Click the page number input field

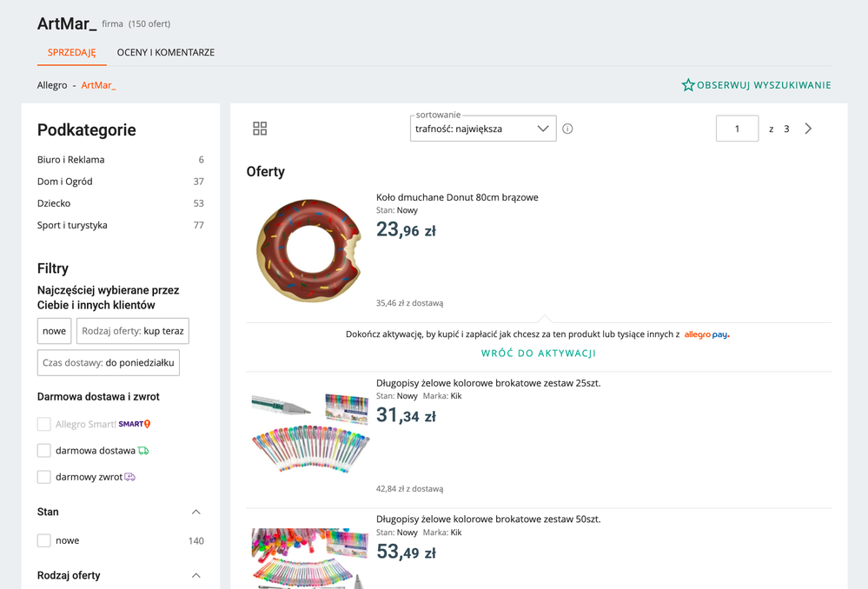[x=737, y=129]
